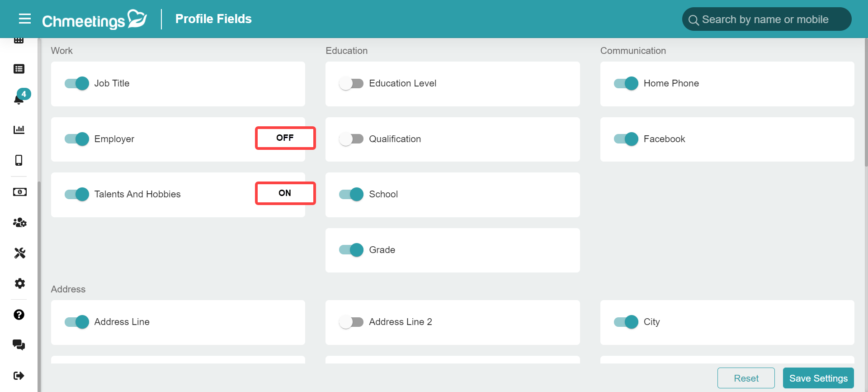Open the hamburger navigation menu
868x392 pixels.
25,19
